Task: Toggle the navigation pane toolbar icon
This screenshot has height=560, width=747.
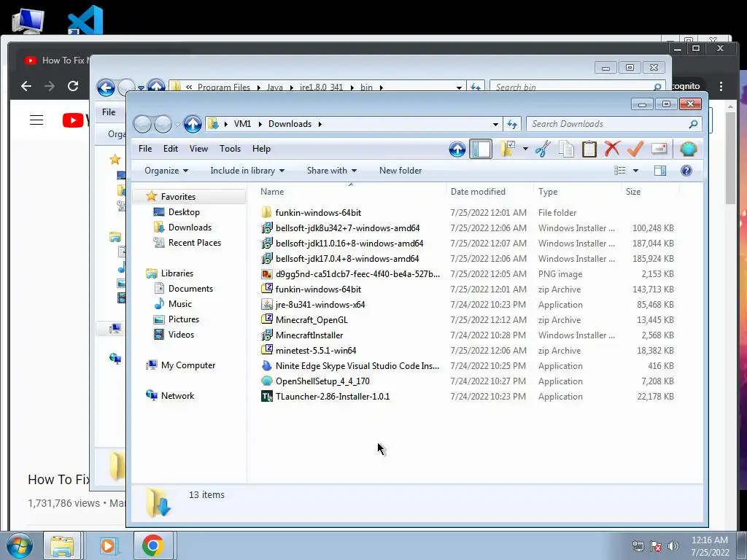Action: pos(481,149)
